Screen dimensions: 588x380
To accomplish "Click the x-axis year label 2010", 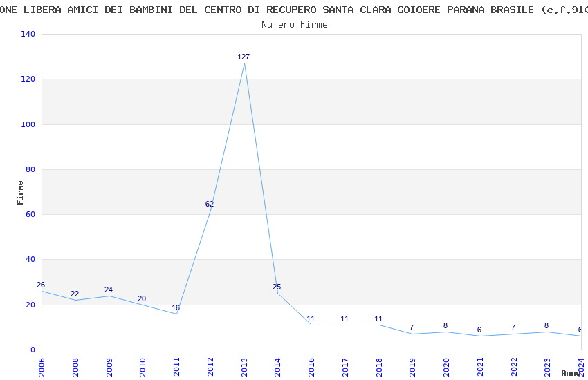I will (x=143, y=368).
